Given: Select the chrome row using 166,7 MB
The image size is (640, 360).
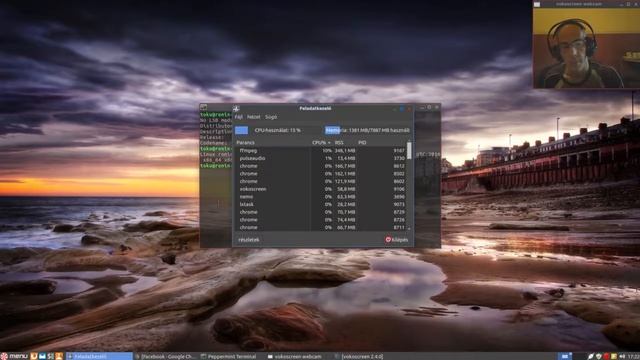Looking at the screenshot, I should pyautogui.click(x=320, y=166).
